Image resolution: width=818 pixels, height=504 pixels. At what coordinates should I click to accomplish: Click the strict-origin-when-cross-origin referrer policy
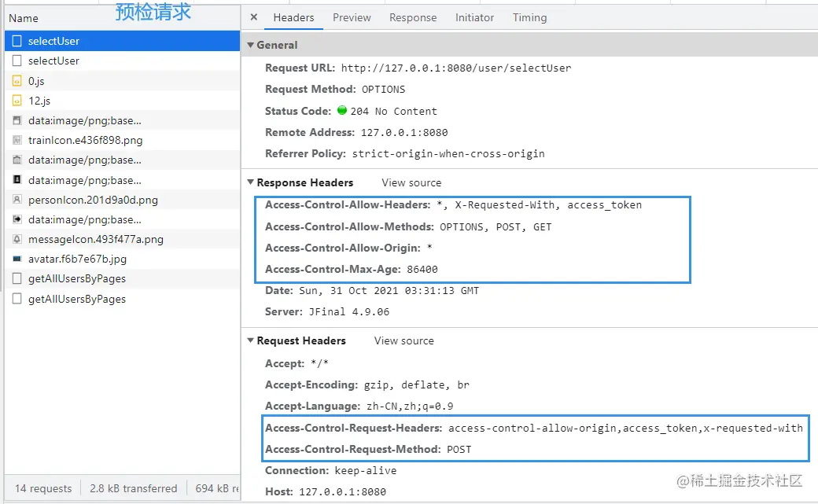[x=448, y=154]
